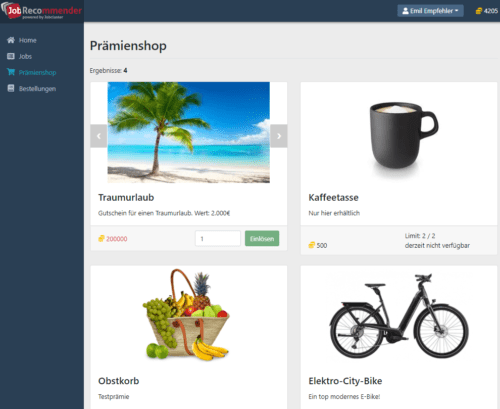Click the Home house icon in sidebar
Viewport: 500px width, 409px height.
pyautogui.click(x=11, y=40)
